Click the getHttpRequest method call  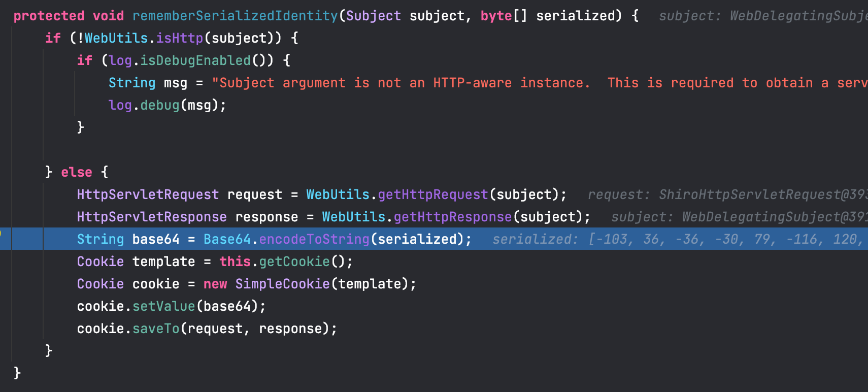pyautogui.click(x=432, y=194)
